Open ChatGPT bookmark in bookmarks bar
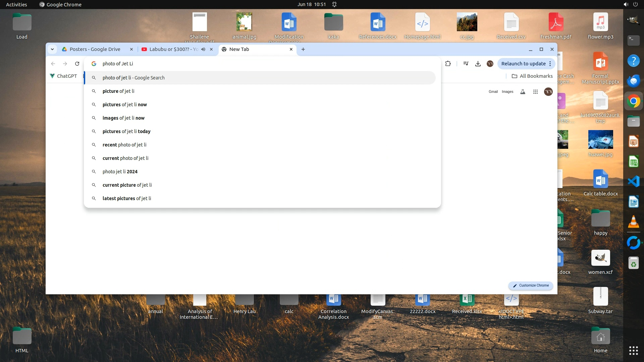Screen dimensions: 644x362 (63, 76)
